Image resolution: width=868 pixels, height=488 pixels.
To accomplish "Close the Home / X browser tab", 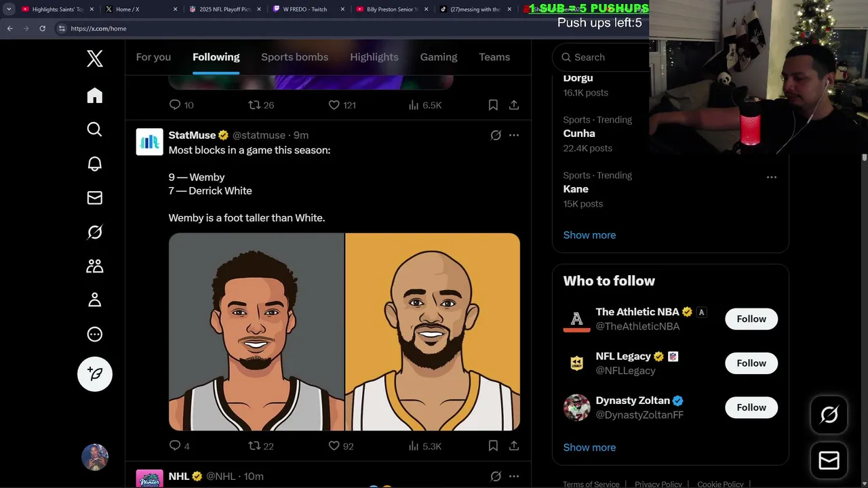I will pyautogui.click(x=175, y=9).
